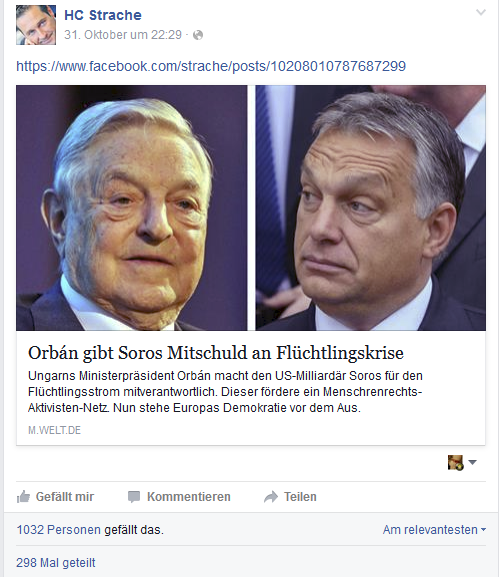Open the Am relevantesten sort dropdown
499x577 pixels.
(x=434, y=530)
